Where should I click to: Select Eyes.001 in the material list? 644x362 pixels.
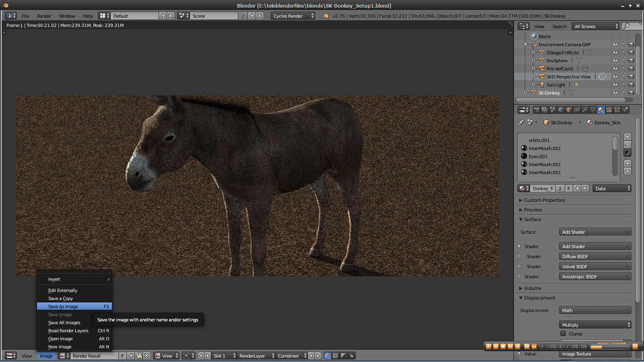538,156
